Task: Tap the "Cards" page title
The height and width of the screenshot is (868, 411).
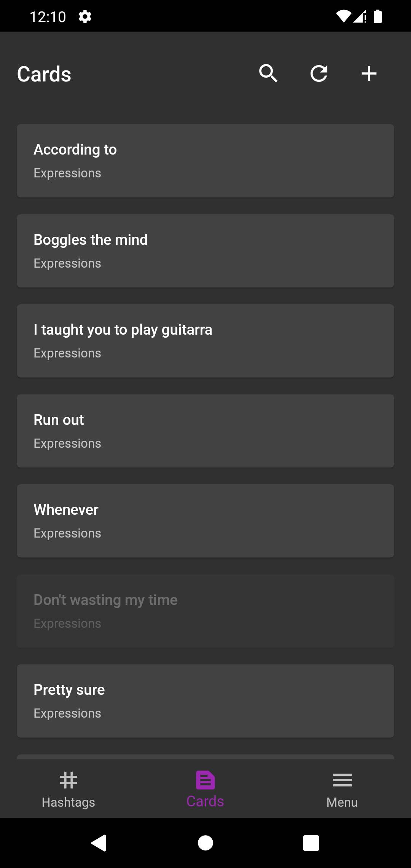Action: point(44,74)
